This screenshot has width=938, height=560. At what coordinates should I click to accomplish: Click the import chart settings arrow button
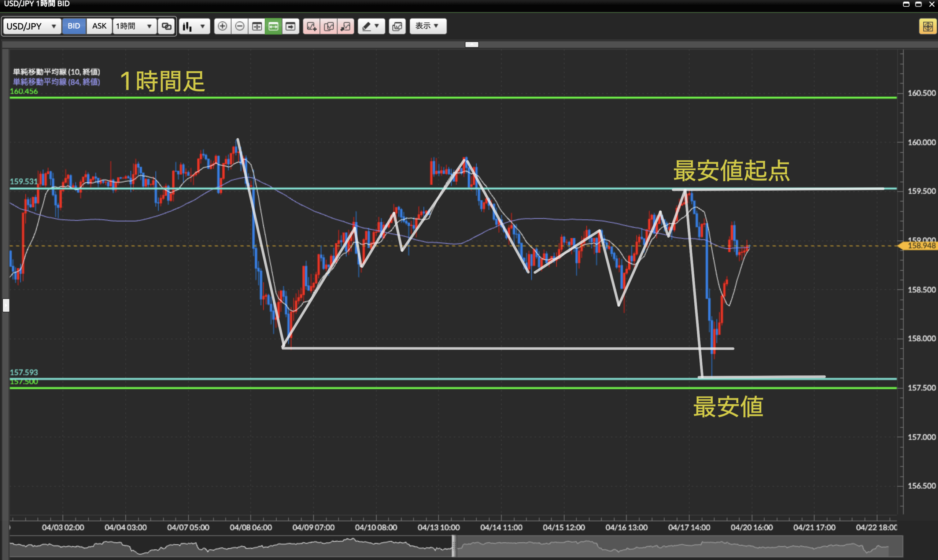(346, 26)
